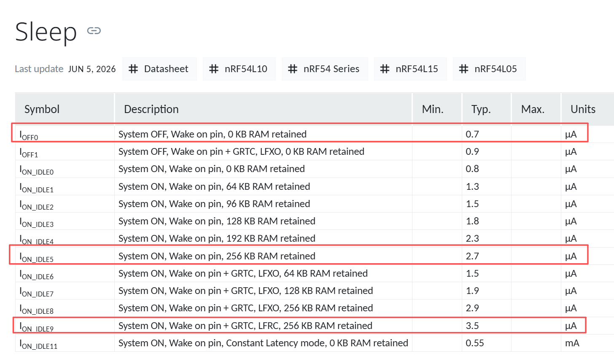This screenshot has height=364, width=614.
Task: Select the Symbol column header
Action: 65,109
